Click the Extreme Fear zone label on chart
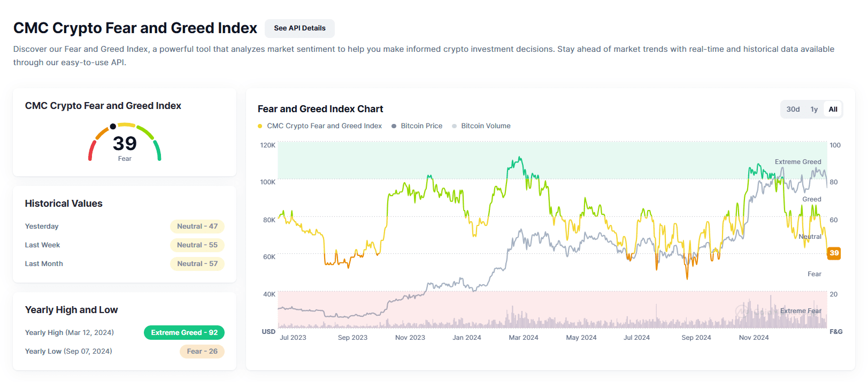The height and width of the screenshot is (382, 868). [x=801, y=311]
